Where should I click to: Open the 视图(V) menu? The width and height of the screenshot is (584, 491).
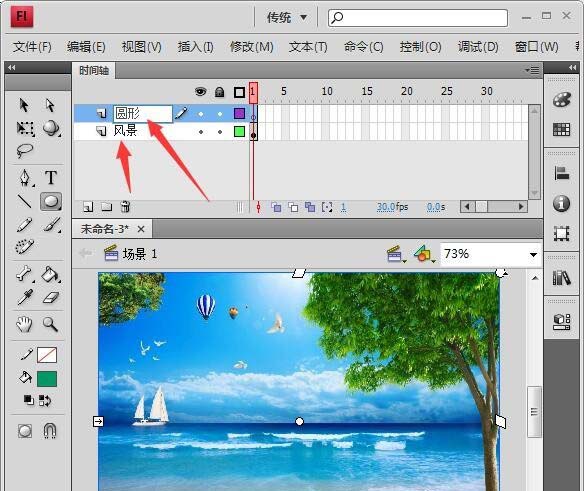(142, 47)
